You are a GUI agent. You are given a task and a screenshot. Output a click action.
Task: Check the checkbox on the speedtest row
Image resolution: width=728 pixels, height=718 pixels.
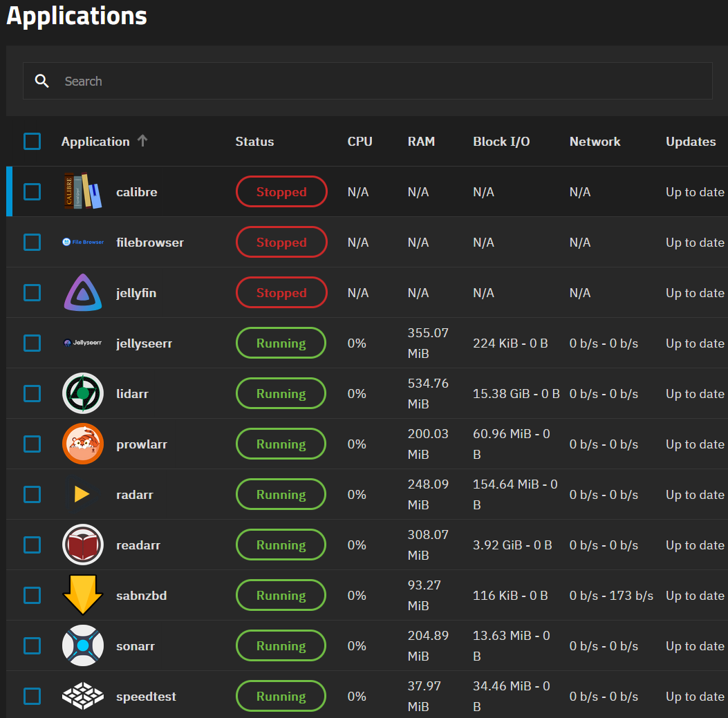pos(32,696)
